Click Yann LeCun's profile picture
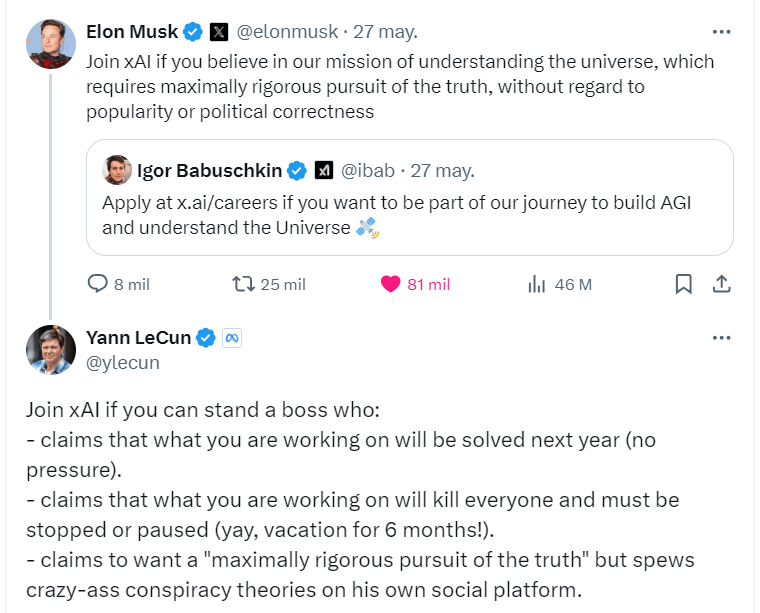760x613 pixels. point(51,350)
